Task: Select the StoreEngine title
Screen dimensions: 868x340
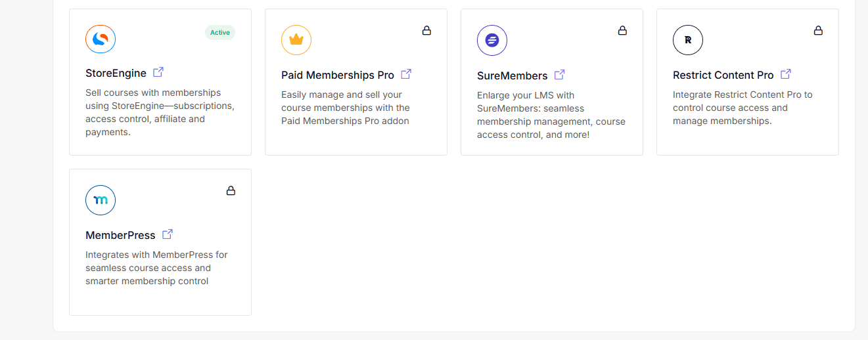Action: tap(116, 74)
